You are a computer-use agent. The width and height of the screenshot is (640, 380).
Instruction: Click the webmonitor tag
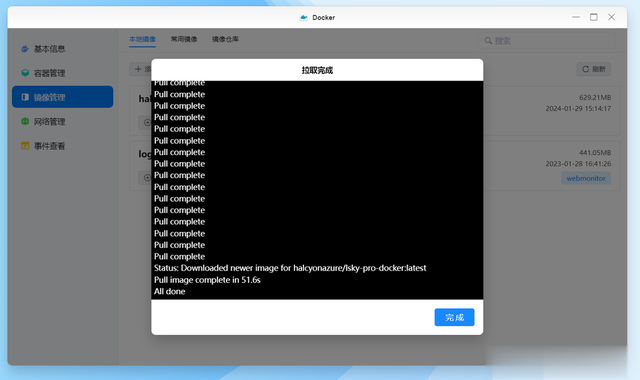[586, 178]
